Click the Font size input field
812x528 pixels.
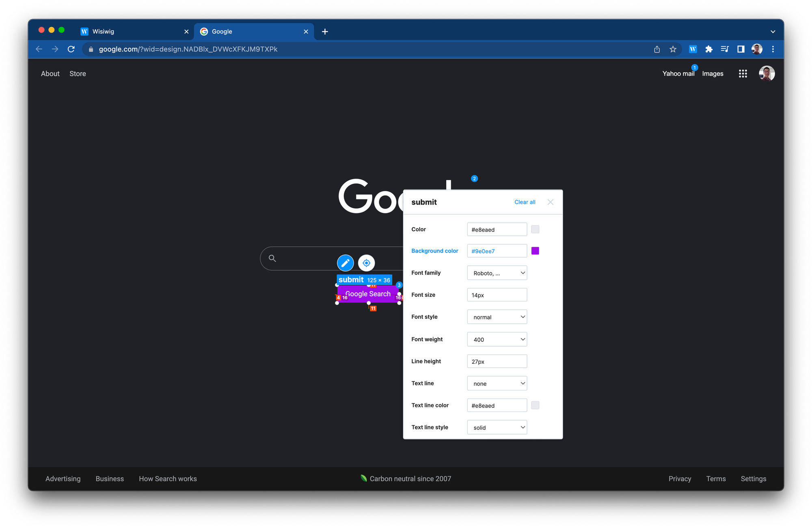click(497, 295)
